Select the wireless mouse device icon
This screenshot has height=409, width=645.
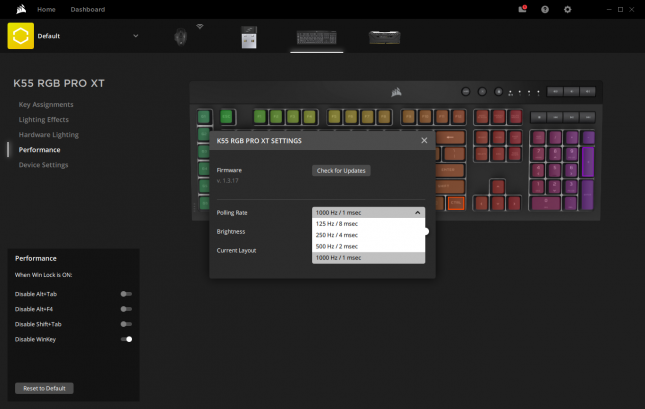(x=181, y=37)
